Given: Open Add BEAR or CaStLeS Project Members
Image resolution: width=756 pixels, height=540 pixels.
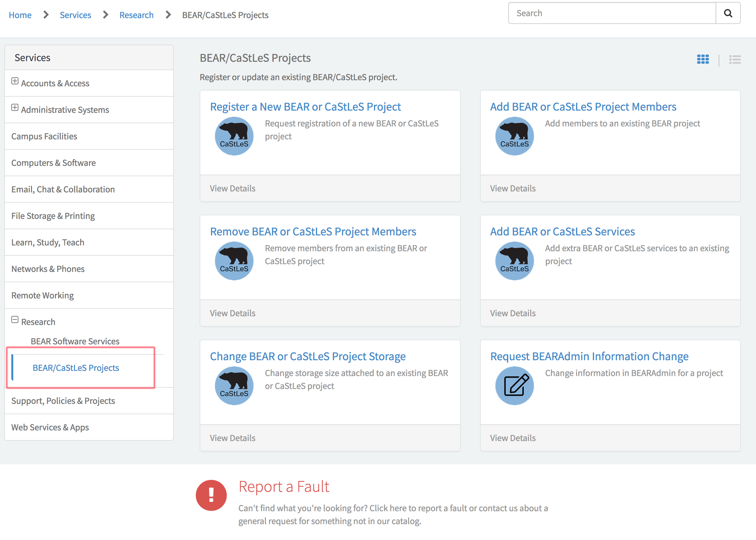Looking at the screenshot, I should click(583, 106).
